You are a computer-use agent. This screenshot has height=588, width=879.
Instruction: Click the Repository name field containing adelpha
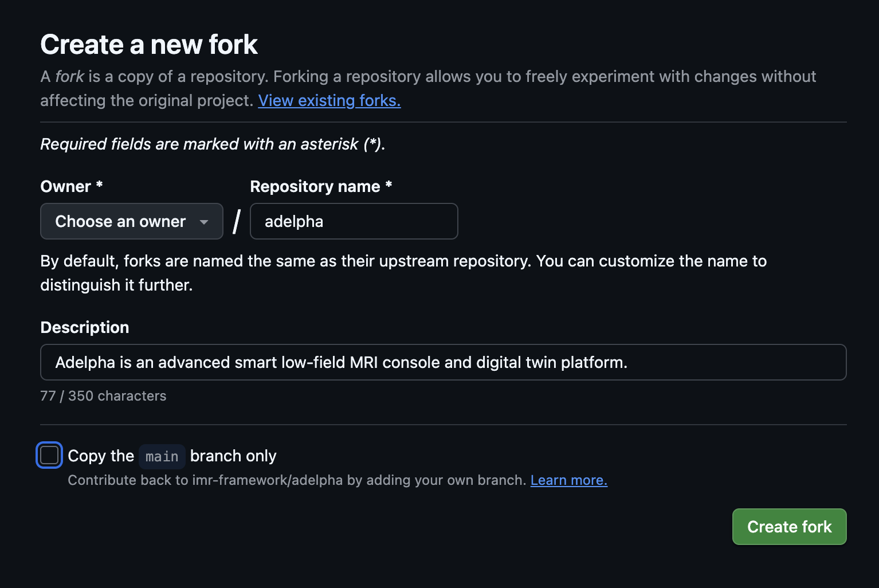click(354, 221)
